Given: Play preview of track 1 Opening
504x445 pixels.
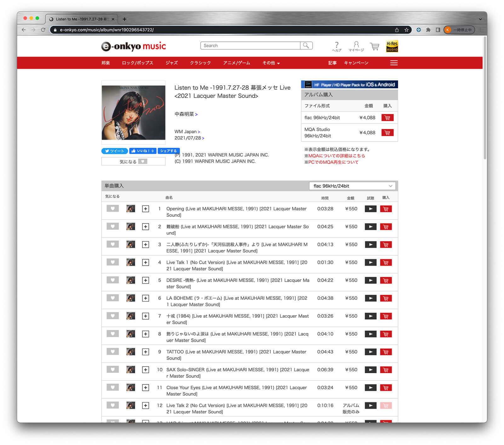Looking at the screenshot, I should point(370,209).
